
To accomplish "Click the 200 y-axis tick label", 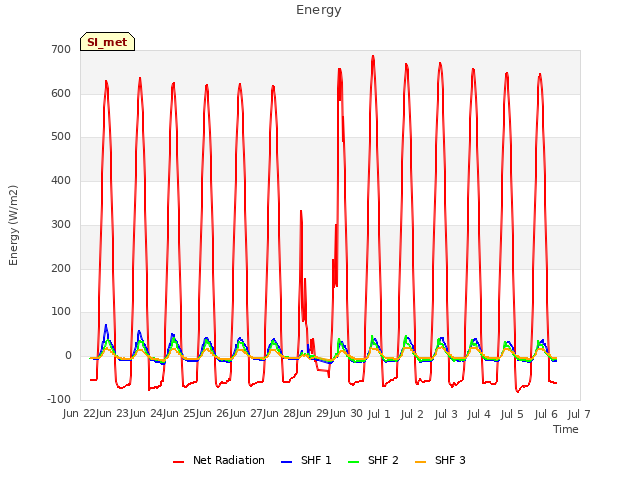I will click(x=61, y=269).
